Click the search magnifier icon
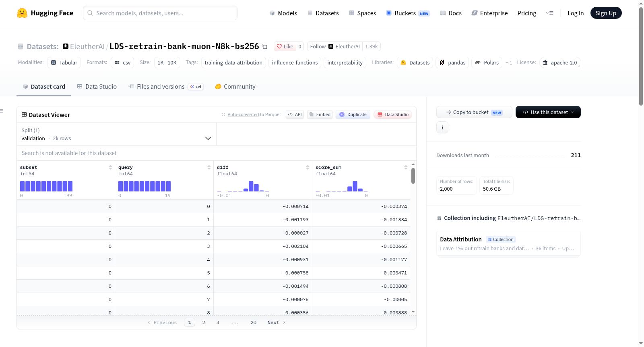 (90, 13)
